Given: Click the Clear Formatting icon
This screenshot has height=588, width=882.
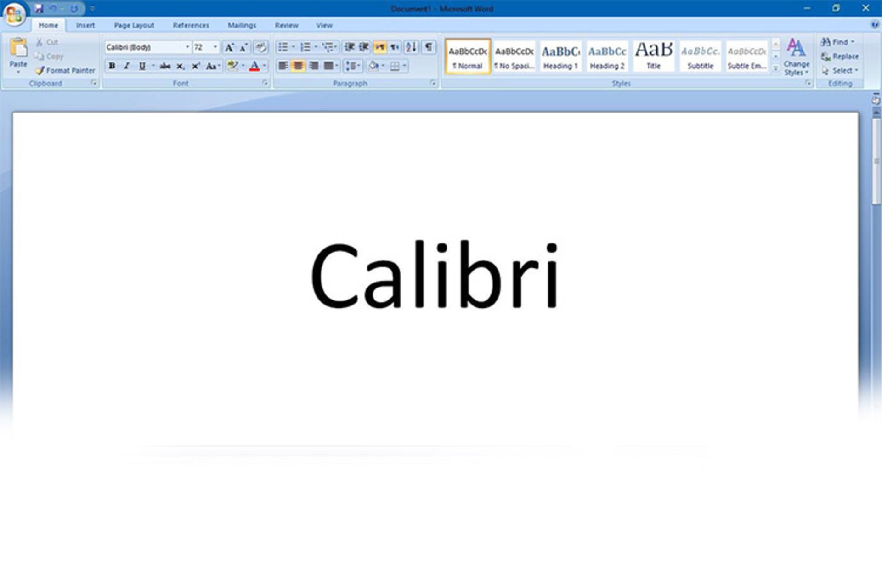Looking at the screenshot, I should click(x=260, y=47).
